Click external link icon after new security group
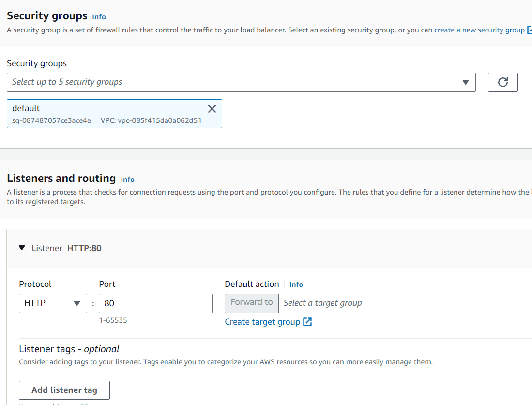This screenshot has height=405, width=532. (x=530, y=30)
